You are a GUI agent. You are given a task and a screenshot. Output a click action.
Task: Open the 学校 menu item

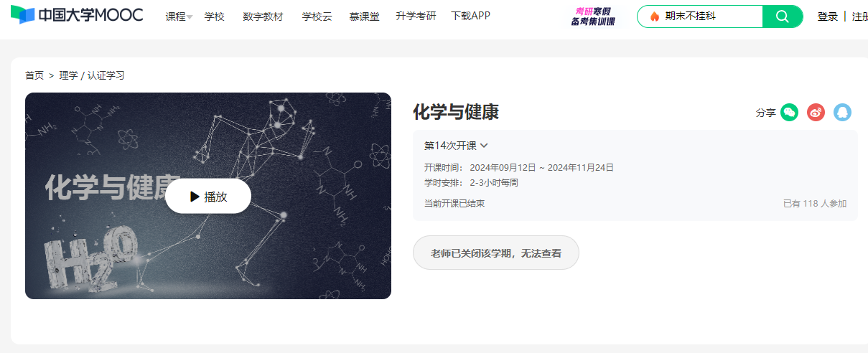[214, 16]
